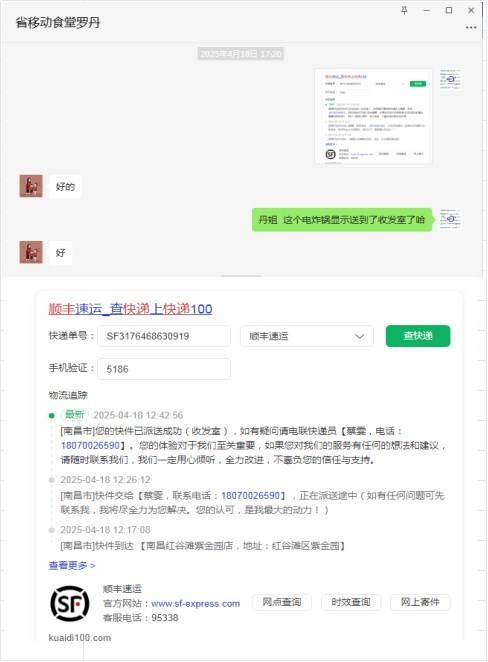Click the SF Express round logo
The height and width of the screenshot is (662, 488).
[70, 603]
